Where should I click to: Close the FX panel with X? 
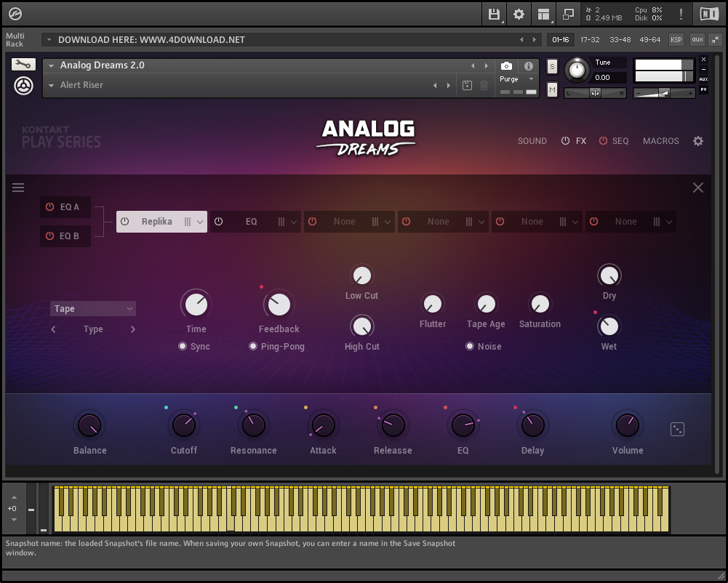(x=698, y=188)
